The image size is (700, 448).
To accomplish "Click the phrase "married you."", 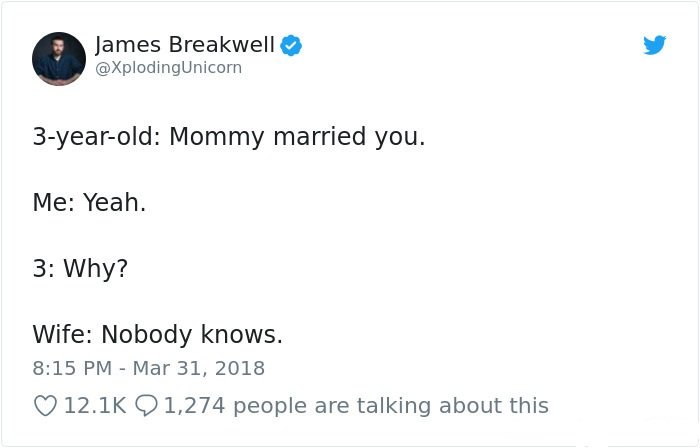I will click(x=349, y=137).
